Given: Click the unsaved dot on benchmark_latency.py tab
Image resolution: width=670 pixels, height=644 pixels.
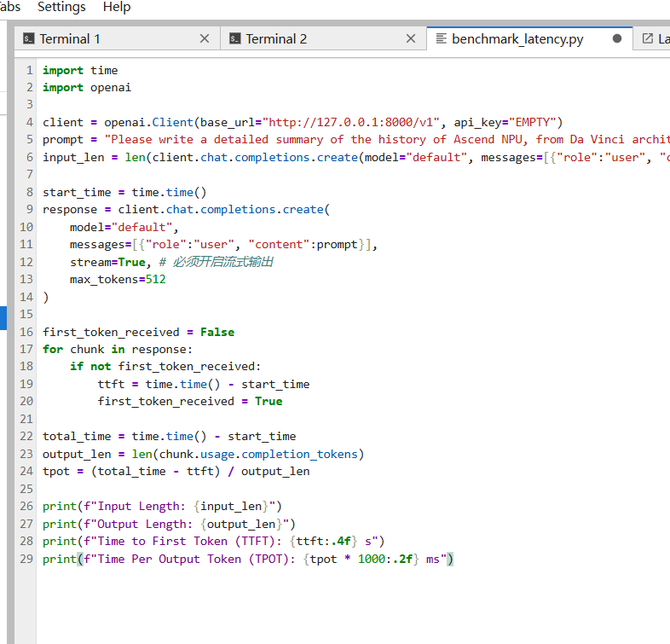Looking at the screenshot, I should click(617, 38).
